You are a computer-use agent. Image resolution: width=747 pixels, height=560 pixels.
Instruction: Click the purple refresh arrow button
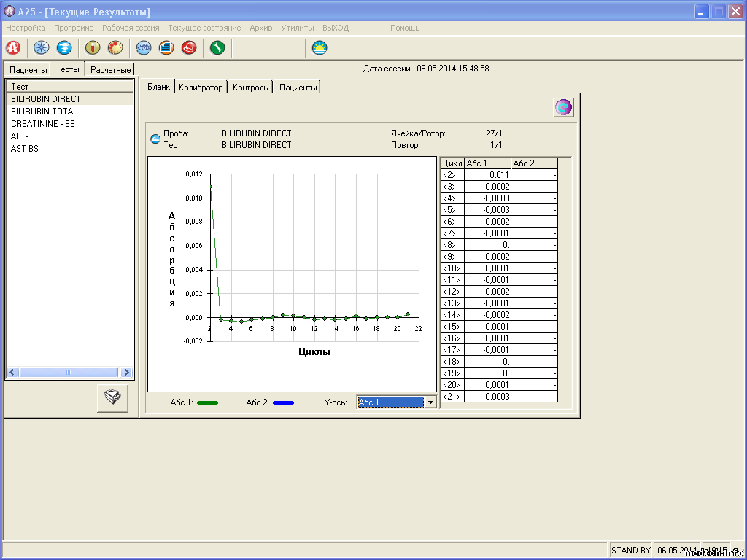point(563,107)
